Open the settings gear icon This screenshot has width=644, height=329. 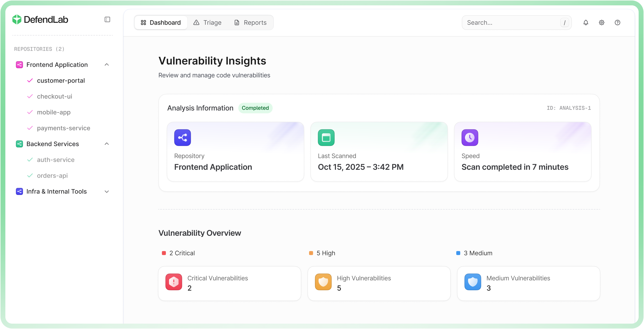click(x=602, y=22)
